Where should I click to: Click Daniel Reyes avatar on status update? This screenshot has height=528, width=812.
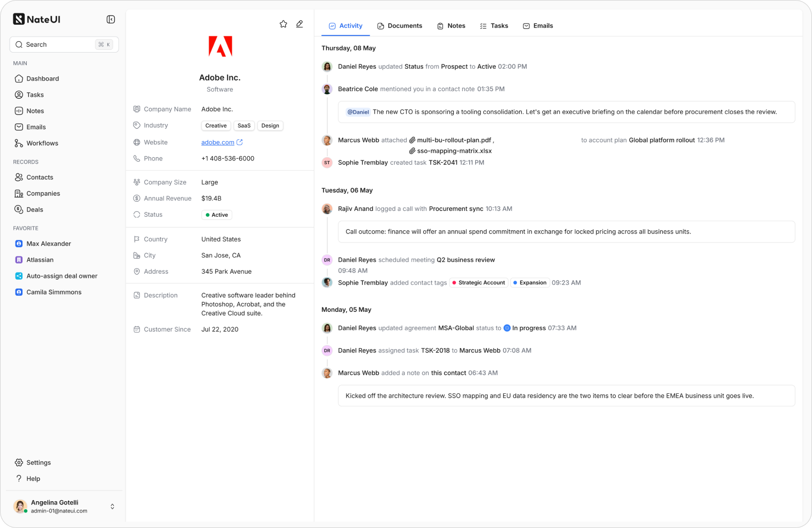pos(327,67)
